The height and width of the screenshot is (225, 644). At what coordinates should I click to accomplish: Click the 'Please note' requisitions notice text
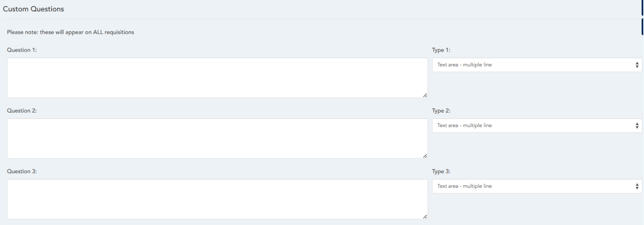point(70,32)
